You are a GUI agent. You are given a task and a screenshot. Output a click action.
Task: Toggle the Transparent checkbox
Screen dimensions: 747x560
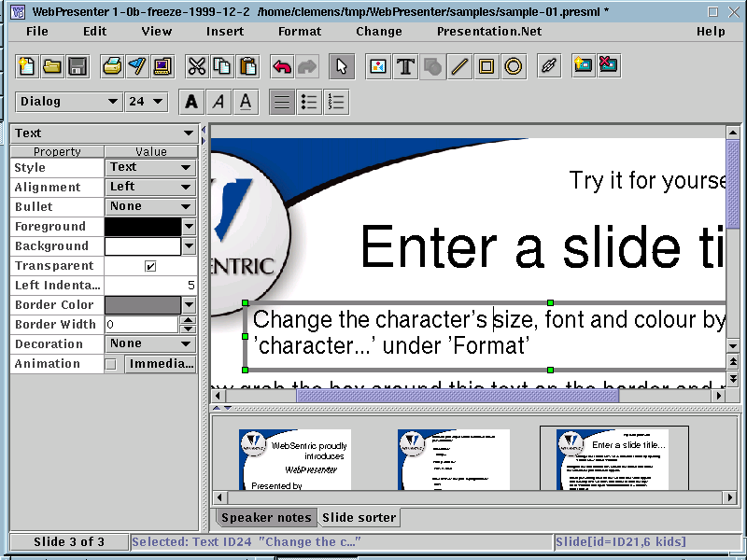(150, 266)
